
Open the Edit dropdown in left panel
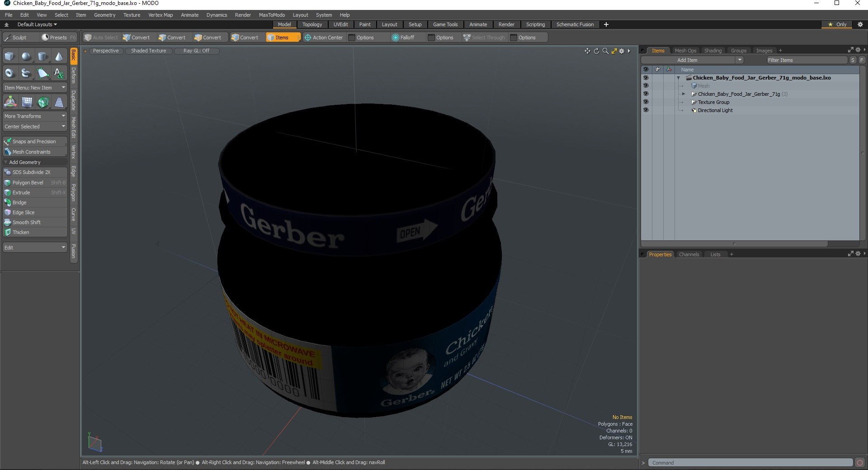click(35, 248)
